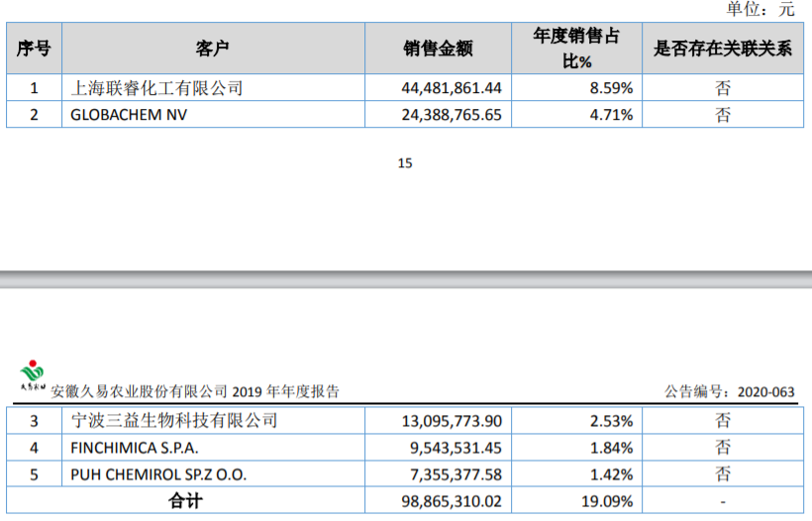Viewport: 812px width, 521px height.
Task: Click page number 15
Action: point(405,163)
